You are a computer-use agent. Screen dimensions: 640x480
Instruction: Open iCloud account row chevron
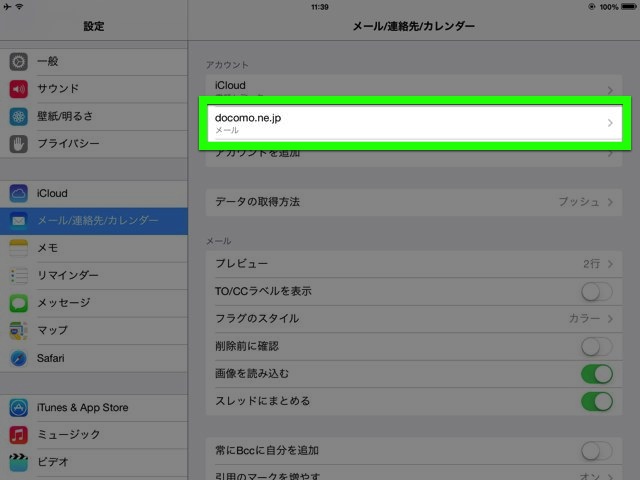pyautogui.click(x=610, y=90)
